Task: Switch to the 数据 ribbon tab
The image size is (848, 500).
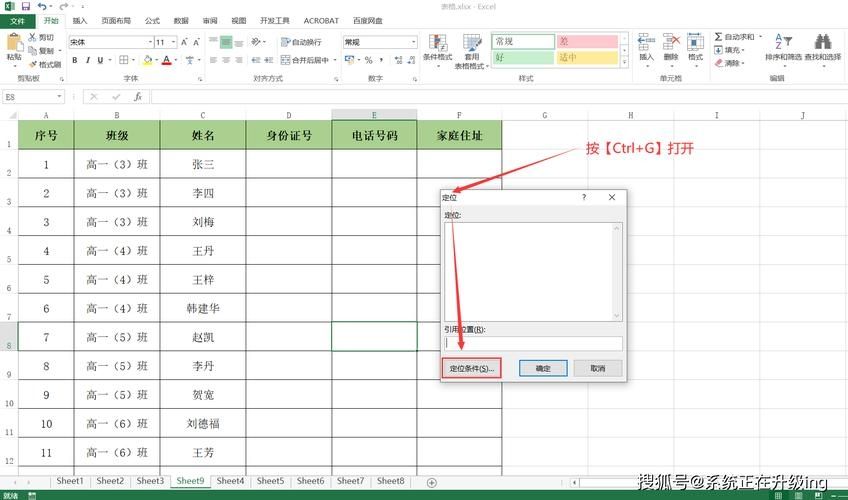Action: coord(181,21)
